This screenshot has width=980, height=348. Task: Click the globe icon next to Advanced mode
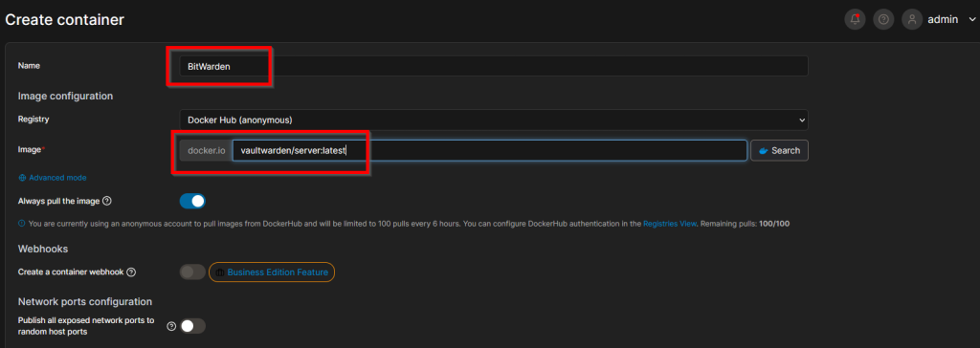click(23, 178)
